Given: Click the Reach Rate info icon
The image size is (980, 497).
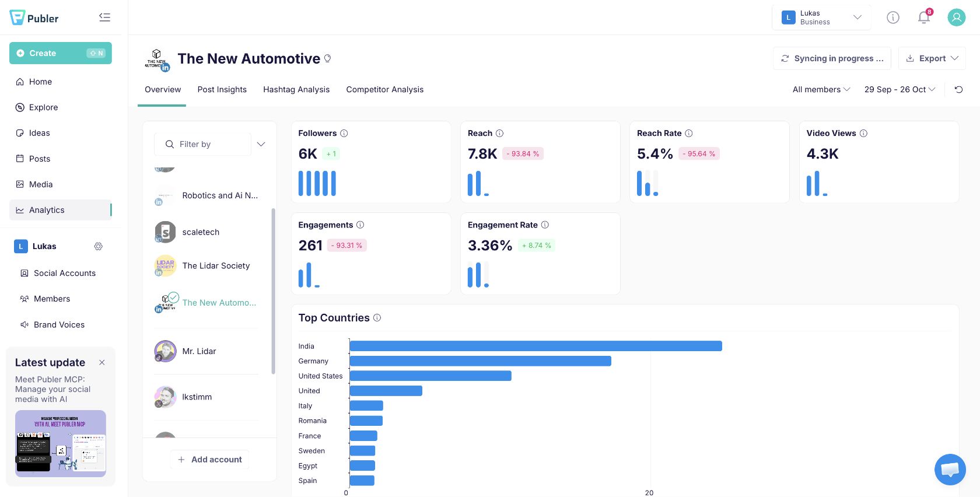Looking at the screenshot, I should click(x=689, y=133).
